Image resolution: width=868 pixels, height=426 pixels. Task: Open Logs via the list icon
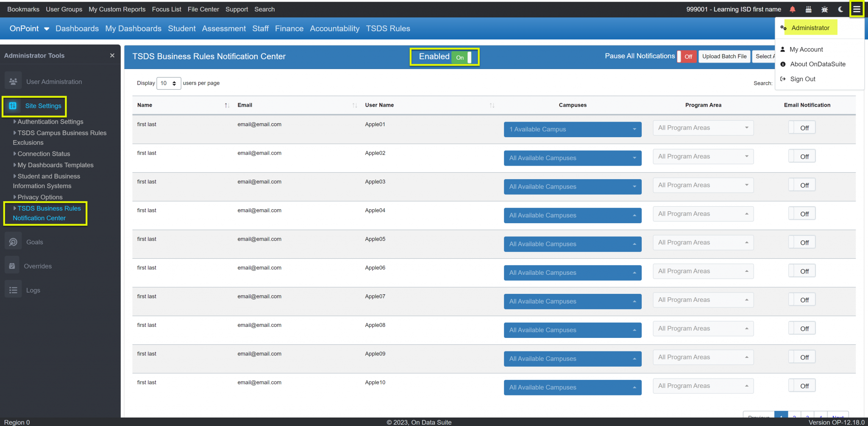[x=13, y=289]
